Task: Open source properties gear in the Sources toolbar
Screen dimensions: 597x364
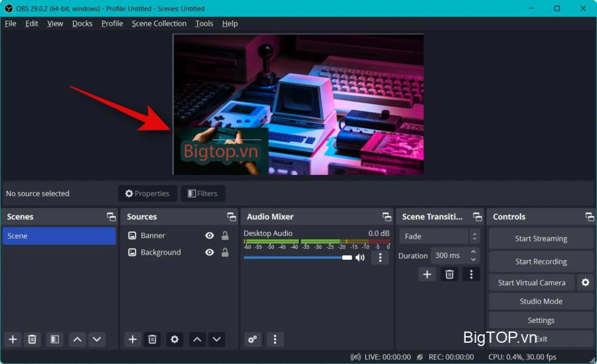Action: pyautogui.click(x=174, y=339)
